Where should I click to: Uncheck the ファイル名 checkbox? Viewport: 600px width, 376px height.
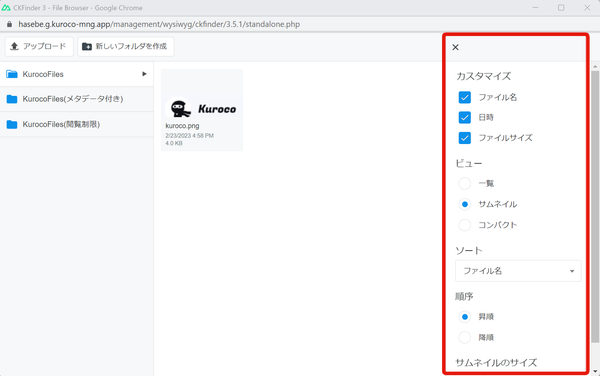pyautogui.click(x=465, y=97)
